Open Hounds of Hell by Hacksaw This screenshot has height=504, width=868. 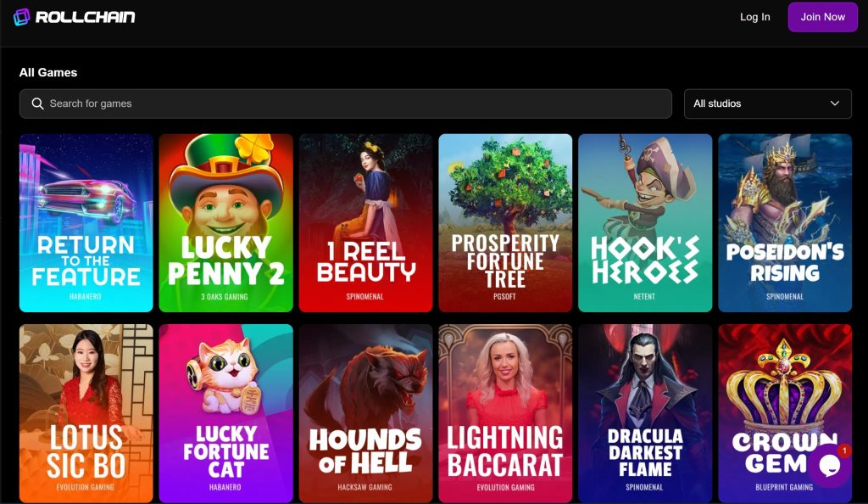[x=365, y=413]
